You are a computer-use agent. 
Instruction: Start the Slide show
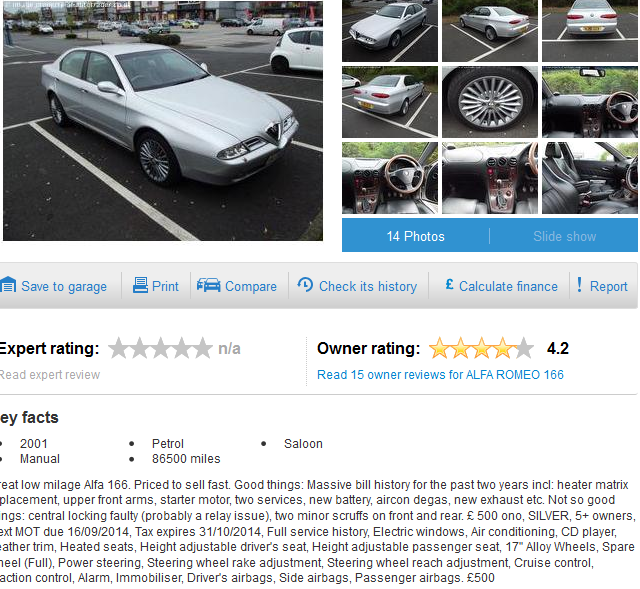pyautogui.click(x=564, y=236)
